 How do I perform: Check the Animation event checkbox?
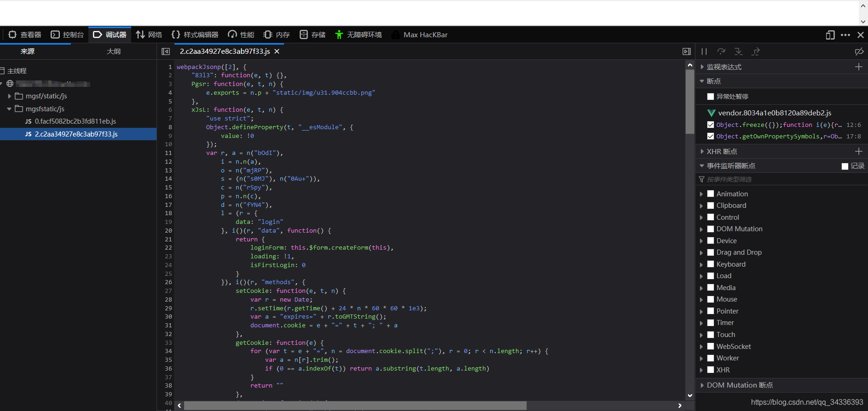pos(711,194)
